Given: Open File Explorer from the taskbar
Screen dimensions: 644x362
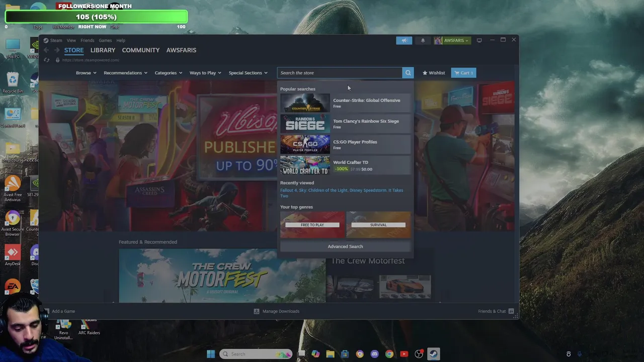Looking at the screenshot, I should coord(330,354).
